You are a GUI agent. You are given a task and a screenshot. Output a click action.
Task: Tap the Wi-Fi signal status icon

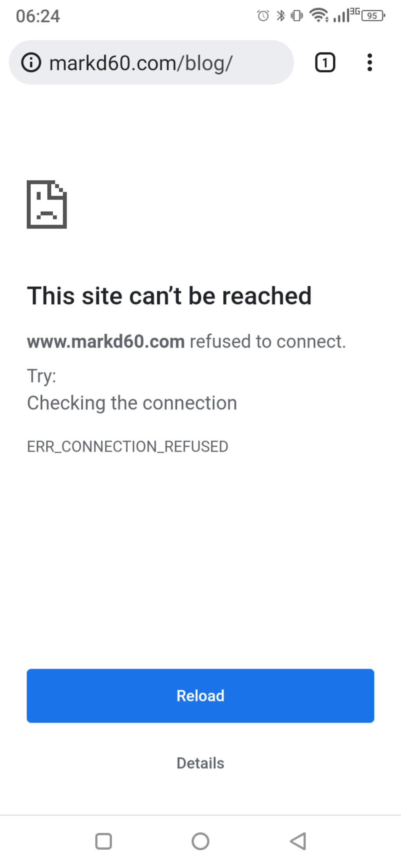[x=319, y=16]
